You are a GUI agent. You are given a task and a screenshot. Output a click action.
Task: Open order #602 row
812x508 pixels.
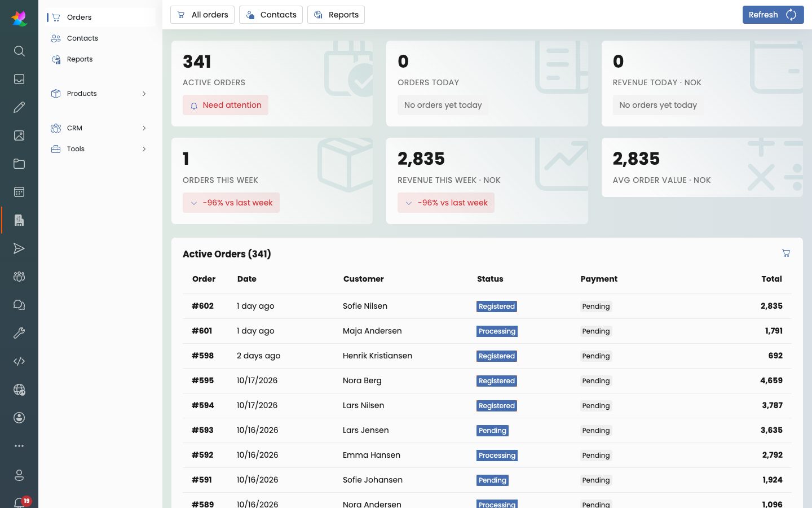click(487, 306)
